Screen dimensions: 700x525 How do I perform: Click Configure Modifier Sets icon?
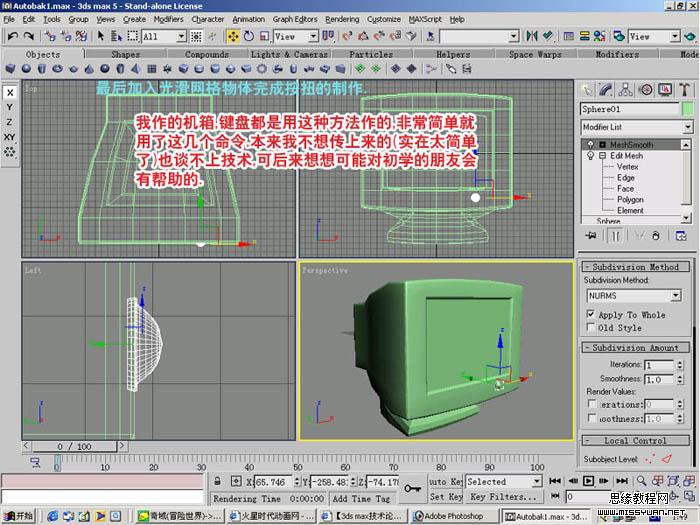pos(681,236)
